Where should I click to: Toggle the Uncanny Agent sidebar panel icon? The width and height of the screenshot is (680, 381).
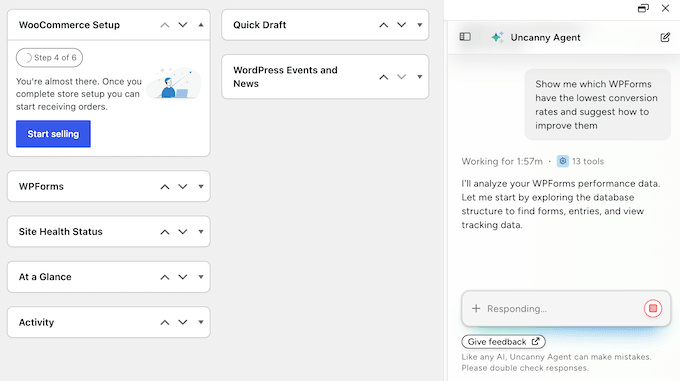[x=465, y=37]
